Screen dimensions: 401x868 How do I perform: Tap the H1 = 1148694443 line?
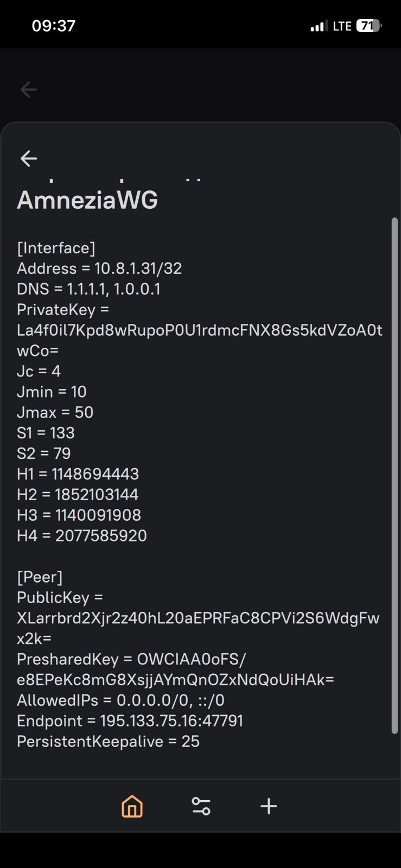coord(78,474)
